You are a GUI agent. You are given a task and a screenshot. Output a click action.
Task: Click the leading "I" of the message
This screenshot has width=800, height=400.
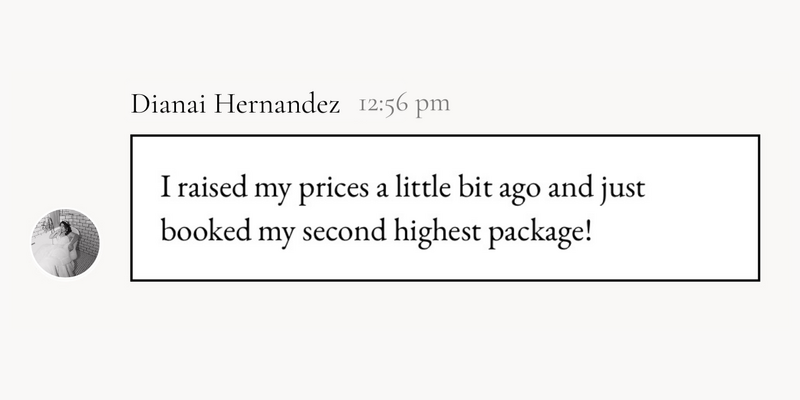(x=165, y=187)
